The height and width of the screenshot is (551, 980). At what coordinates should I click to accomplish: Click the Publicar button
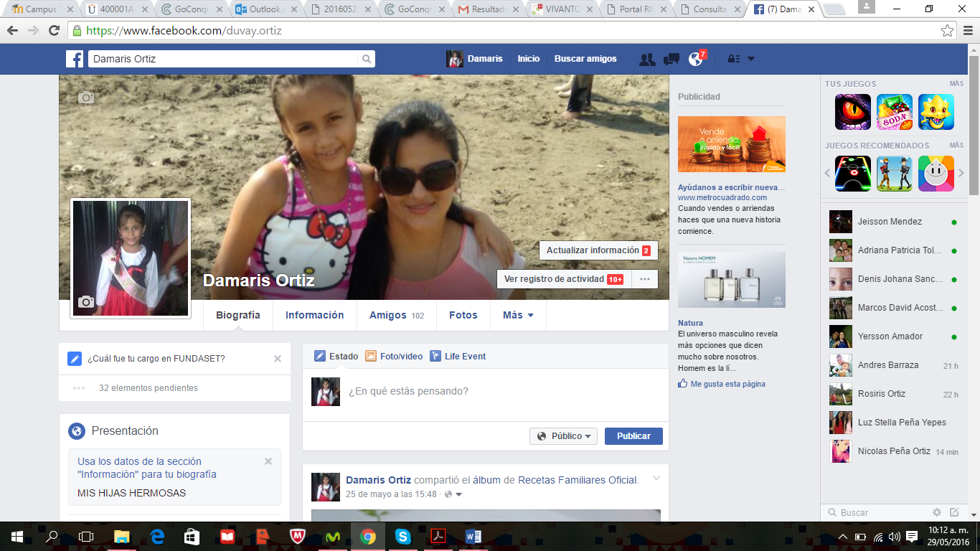(633, 436)
